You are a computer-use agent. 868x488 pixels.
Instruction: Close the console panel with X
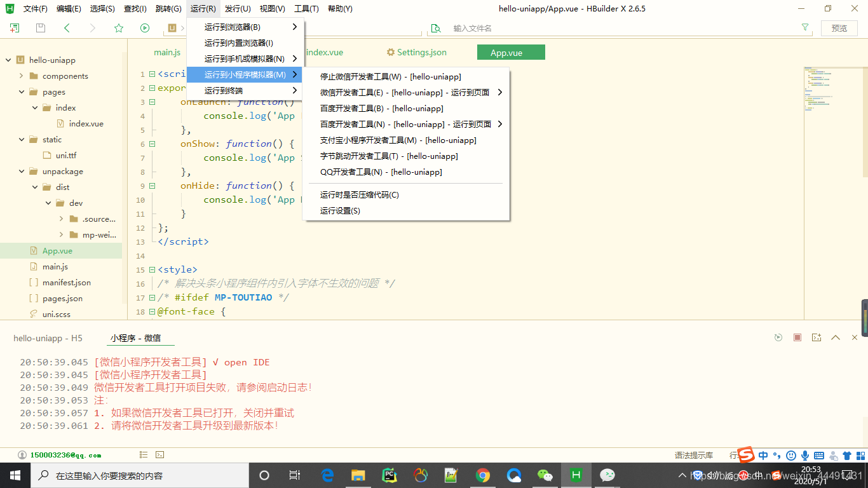point(855,337)
